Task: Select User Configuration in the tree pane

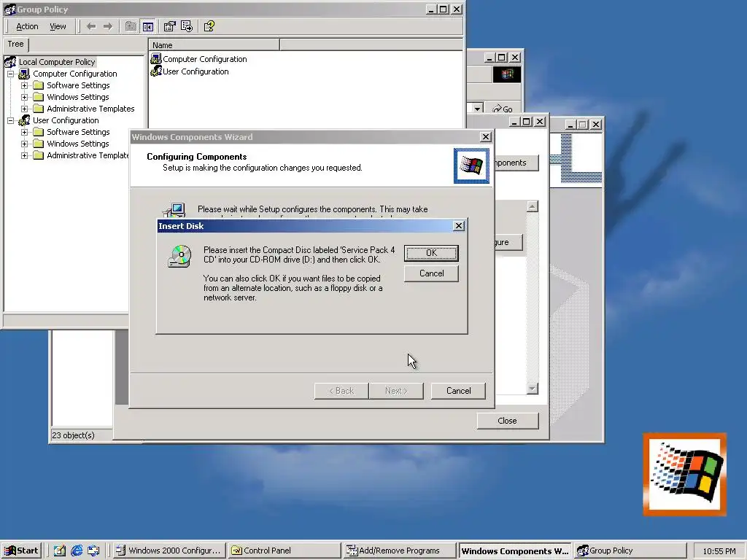Action: tap(66, 120)
